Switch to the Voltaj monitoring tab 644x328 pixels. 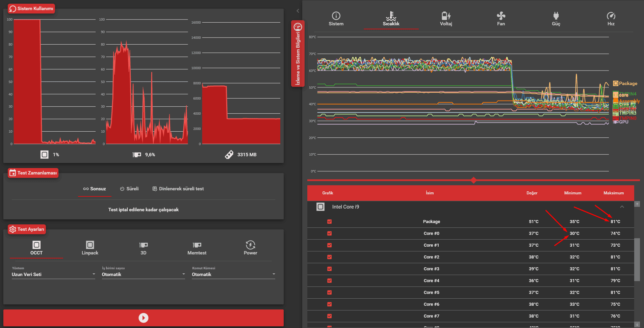(x=446, y=19)
